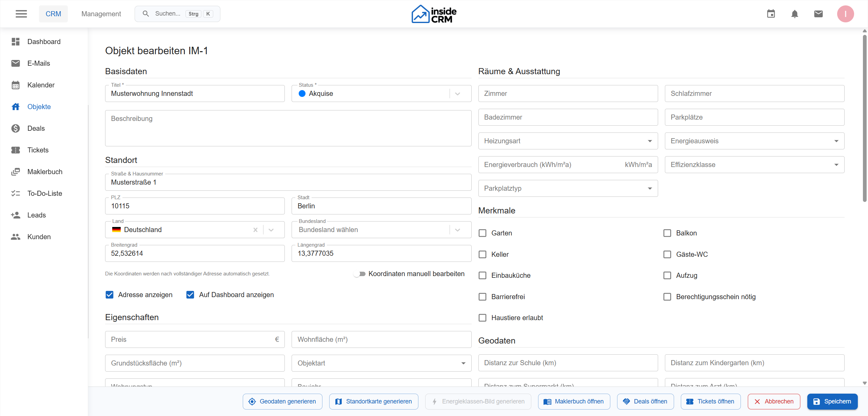Screen dimensions: 868x416
Task: Check the Balkon checkbox
Action: tap(668, 233)
